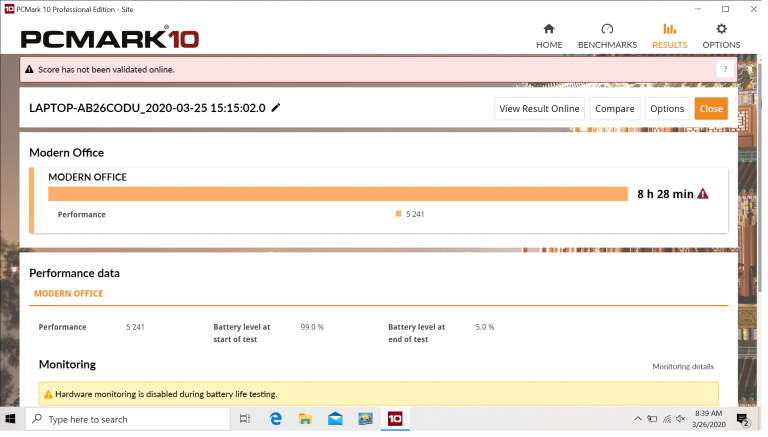768x437 pixels.
Task: Click the 8 h 28 min result text
Action: [x=665, y=194]
